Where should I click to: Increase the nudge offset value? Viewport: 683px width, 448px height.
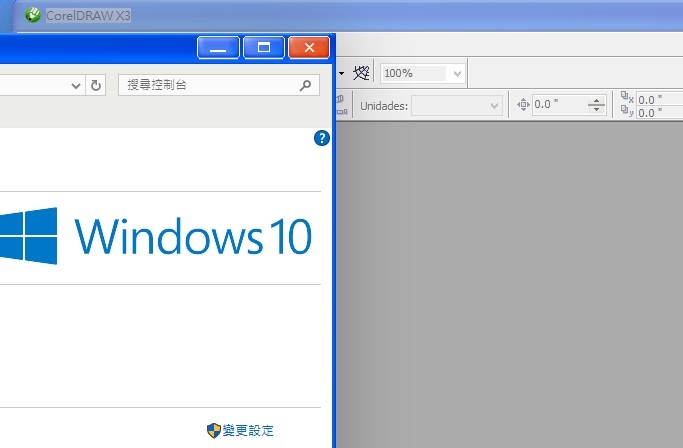click(x=596, y=101)
